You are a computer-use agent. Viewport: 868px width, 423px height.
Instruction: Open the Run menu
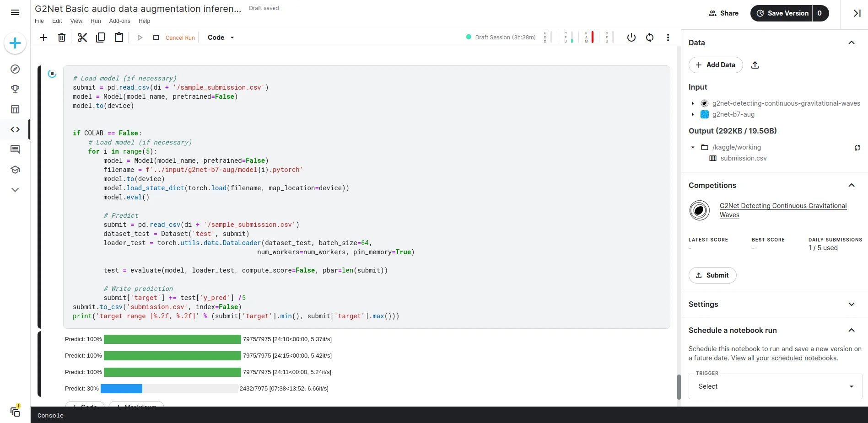point(96,21)
